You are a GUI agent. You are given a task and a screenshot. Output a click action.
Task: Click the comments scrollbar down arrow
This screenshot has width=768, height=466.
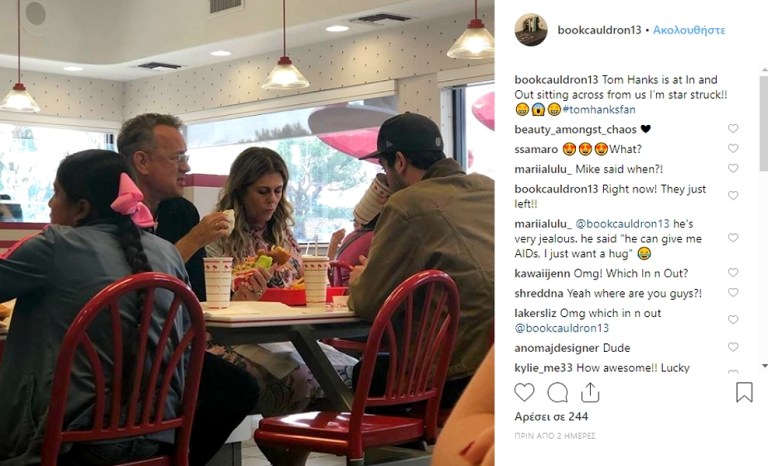764,366
